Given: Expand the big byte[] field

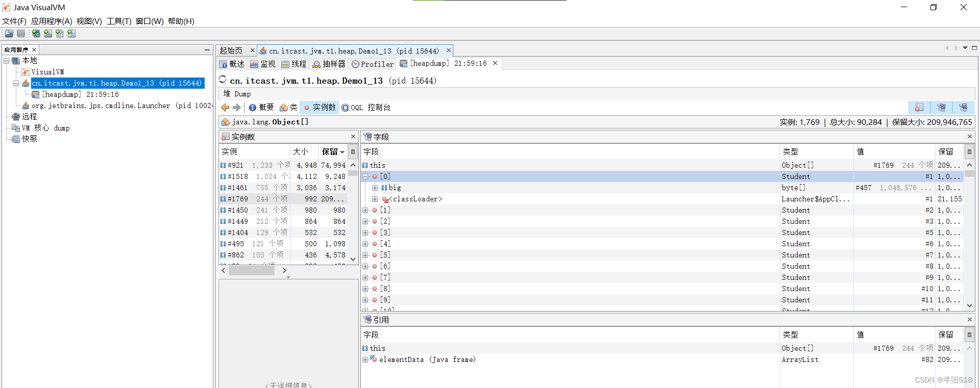Looking at the screenshot, I should (x=375, y=188).
